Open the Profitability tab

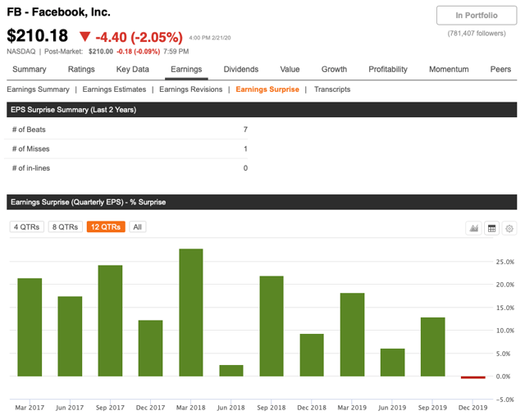tap(388, 70)
